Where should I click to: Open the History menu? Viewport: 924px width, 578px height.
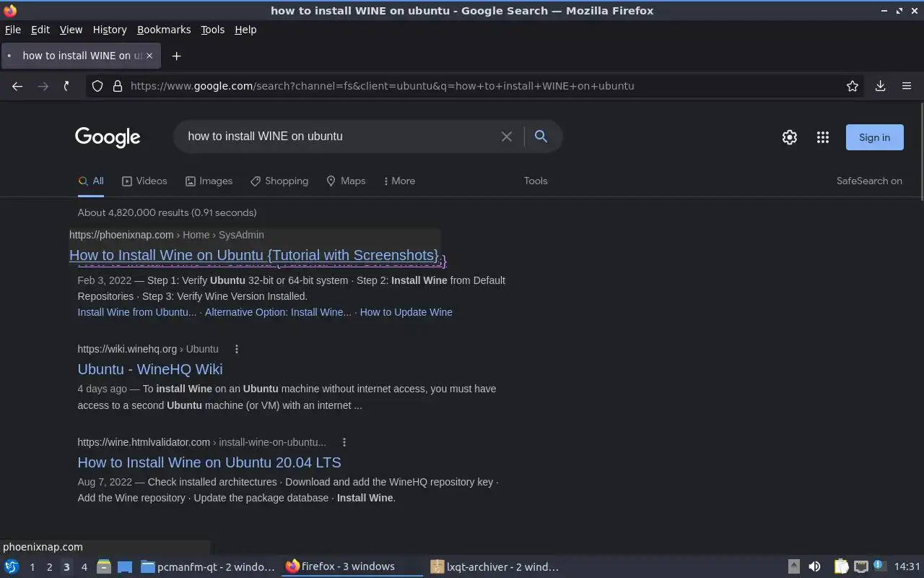coord(110,30)
